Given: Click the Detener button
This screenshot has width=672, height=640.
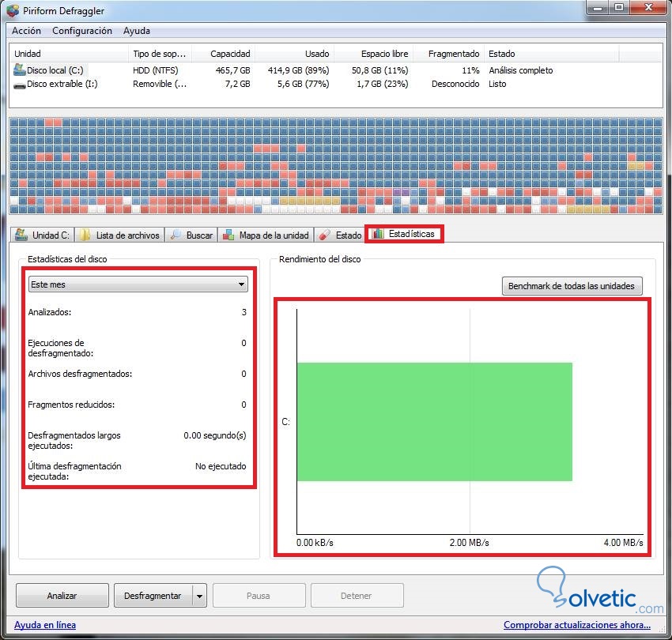Looking at the screenshot, I should [357, 596].
